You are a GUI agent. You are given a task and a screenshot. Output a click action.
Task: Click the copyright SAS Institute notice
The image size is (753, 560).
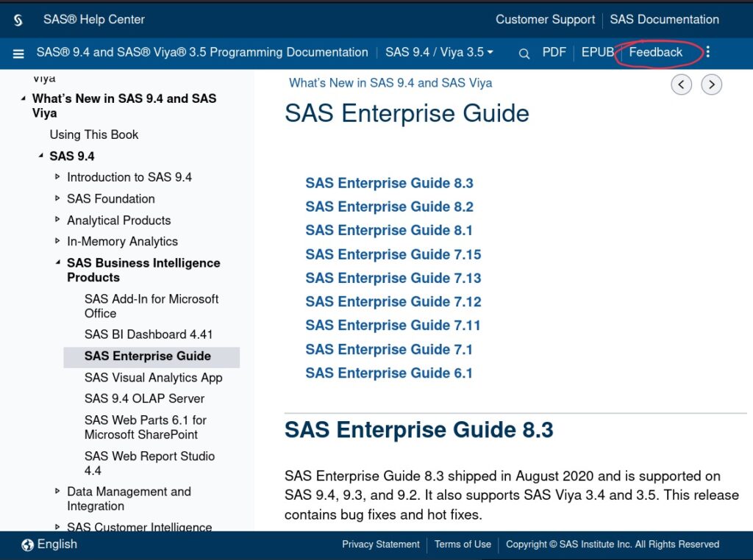pyautogui.click(x=613, y=544)
